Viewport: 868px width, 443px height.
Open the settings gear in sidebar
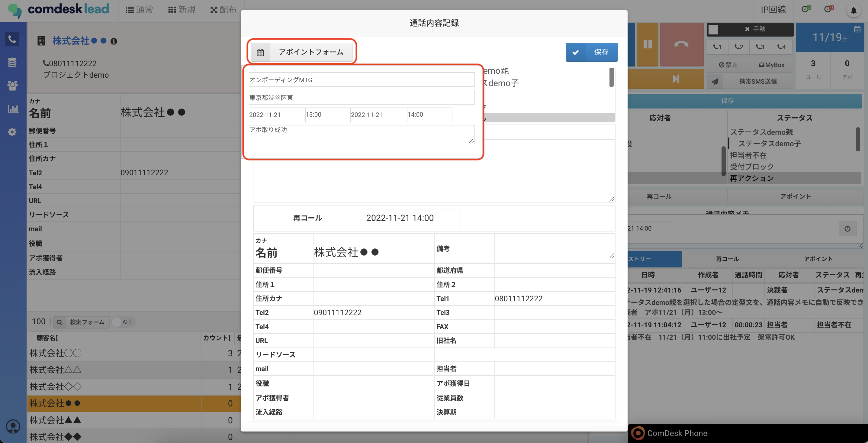[x=12, y=132]
